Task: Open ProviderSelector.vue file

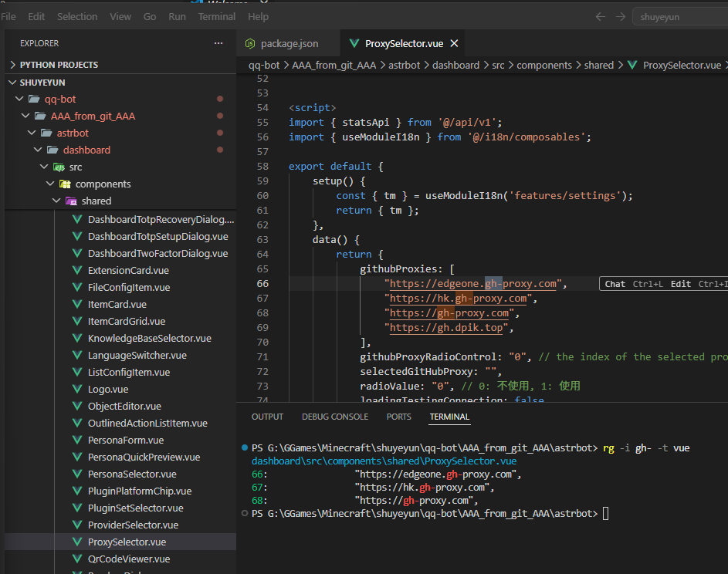Action: 133,525
